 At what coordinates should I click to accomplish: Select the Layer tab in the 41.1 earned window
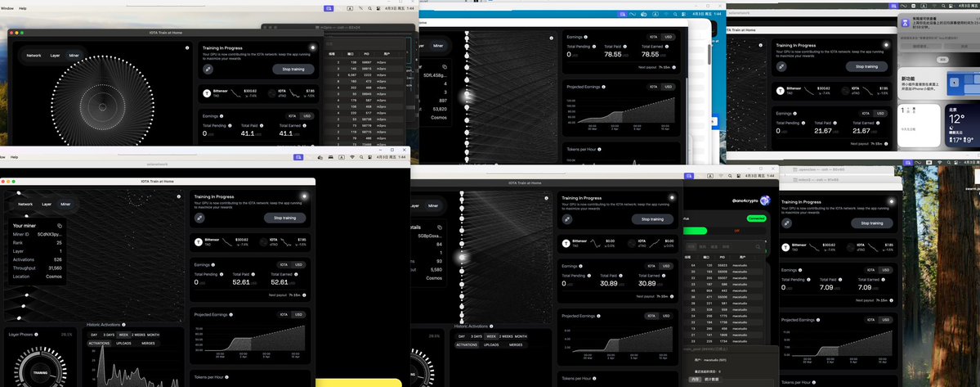point(55,56)
